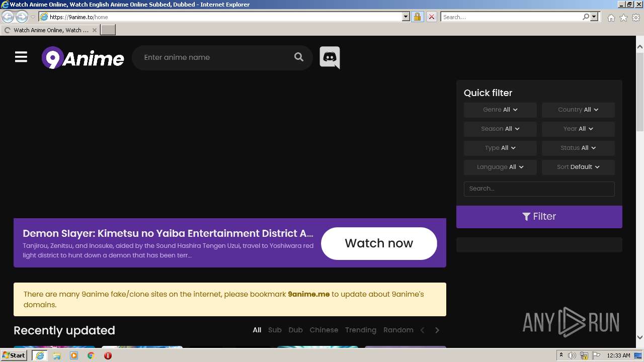Expand the Sort Default dropdown

(x=578, y=167)
